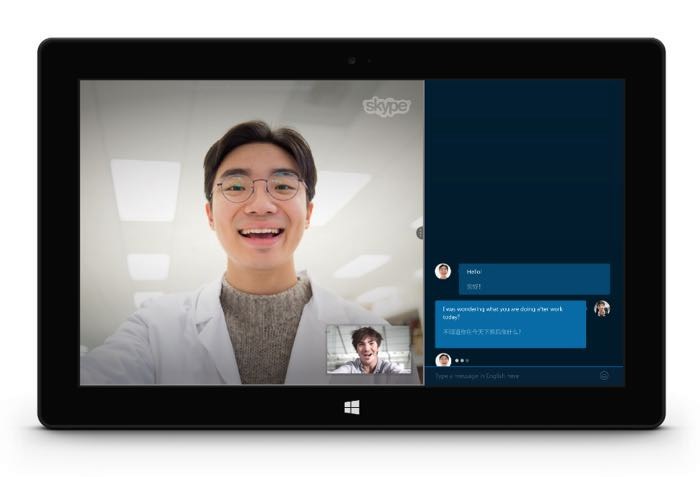700x477 pixels.
Task: Tap the front camera lens above the screen
Action: [x=351, y=60]
